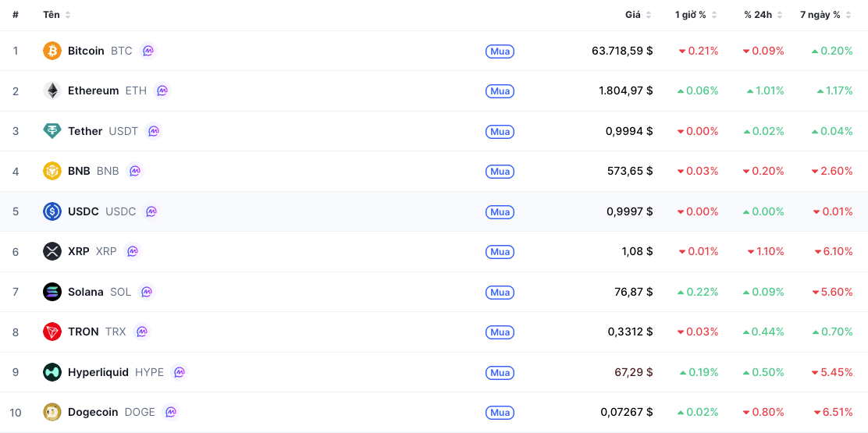Viewport: 868px width, 433px height.
Task: Open the Tether name link
Action: click(x=85, y=131)
